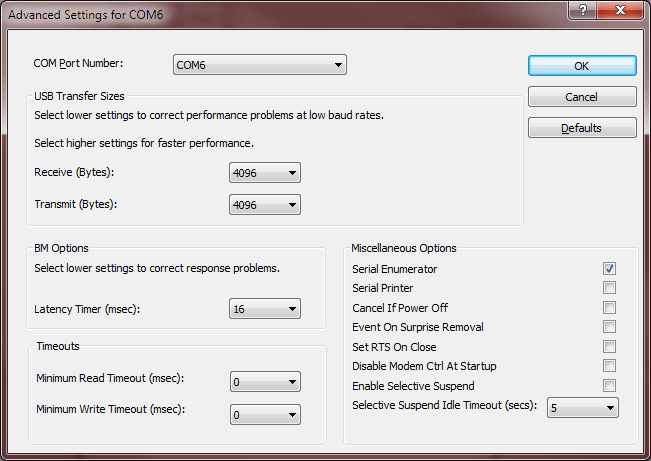The image size is (651, 461).
Task: Open the COM Port Number dropdown
Action: tap(260, 65)
